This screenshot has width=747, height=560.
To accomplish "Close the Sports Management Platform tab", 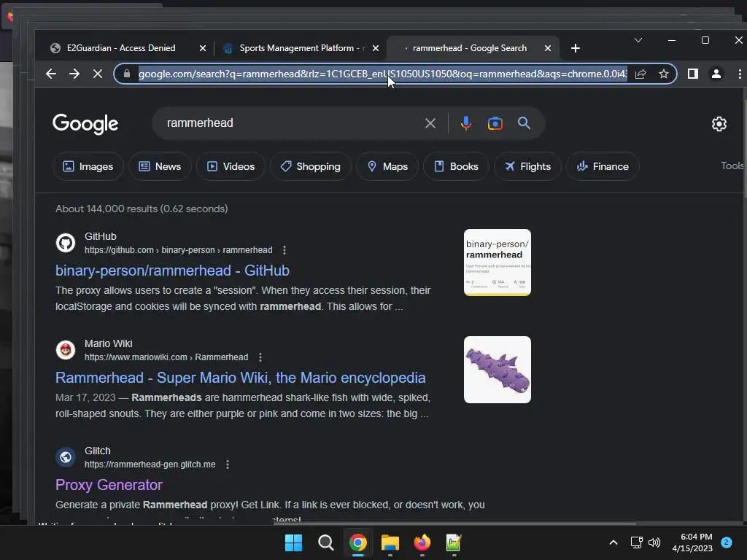I will click(x=376, y=48).
